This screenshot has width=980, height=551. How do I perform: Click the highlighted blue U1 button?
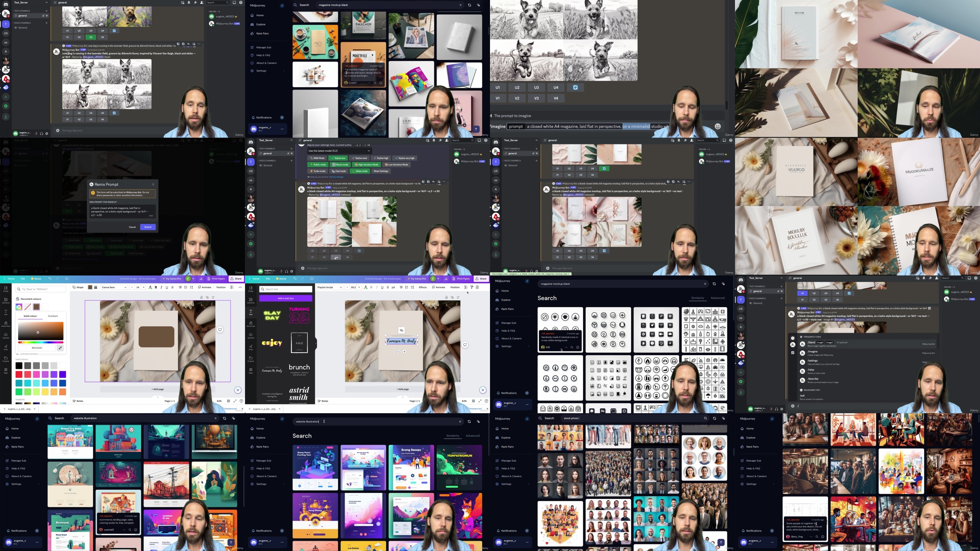tap(802, 294)
